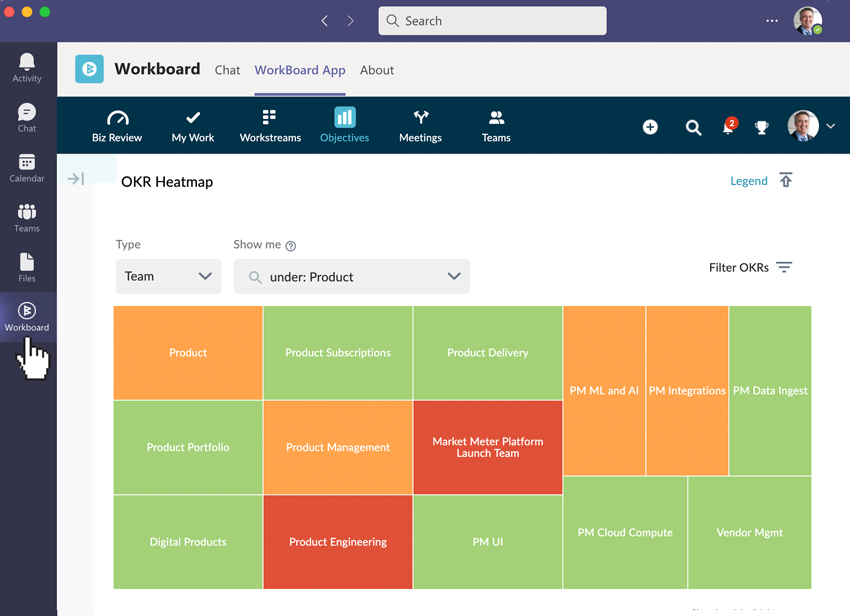Switch to the WorkBoard App tab

coord(300,70)
